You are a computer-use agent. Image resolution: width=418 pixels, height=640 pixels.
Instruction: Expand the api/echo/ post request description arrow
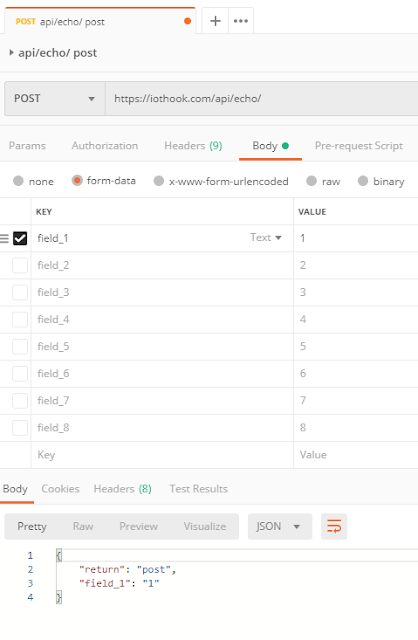[x=11, y=53]
